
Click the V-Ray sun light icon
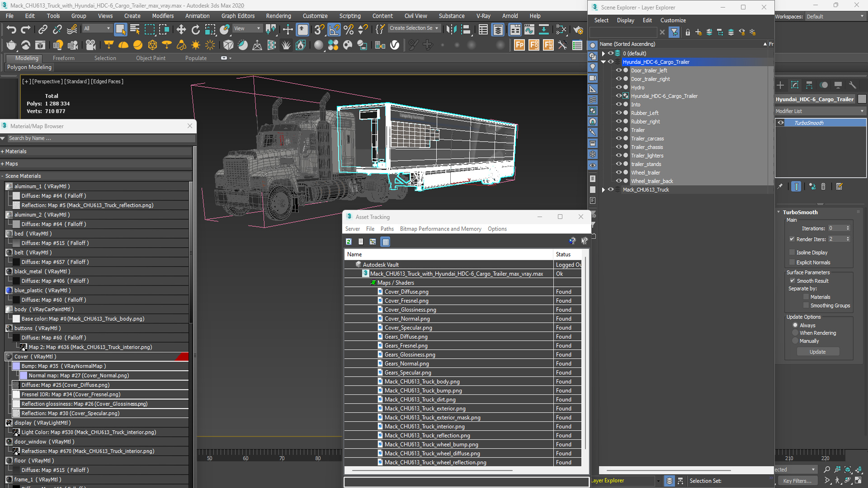[196, 45]
